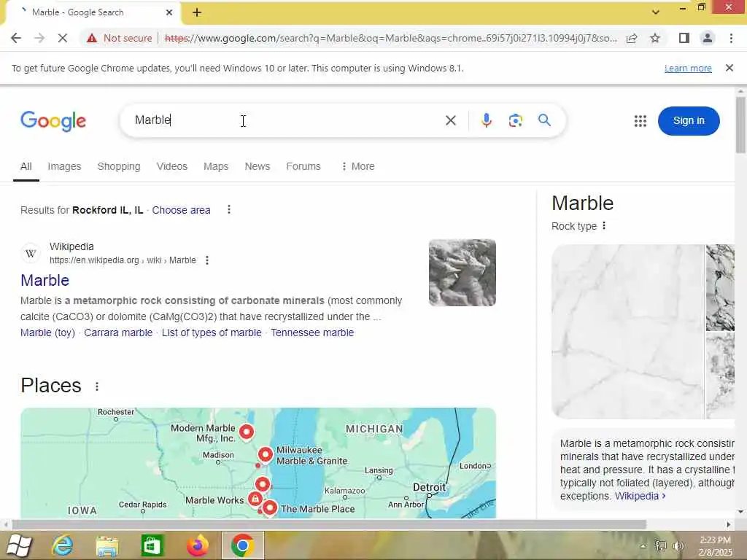Viewport: 747px width, 560px height.
Task: Open the Tennessee marble sublink
Action: [312, 332]
